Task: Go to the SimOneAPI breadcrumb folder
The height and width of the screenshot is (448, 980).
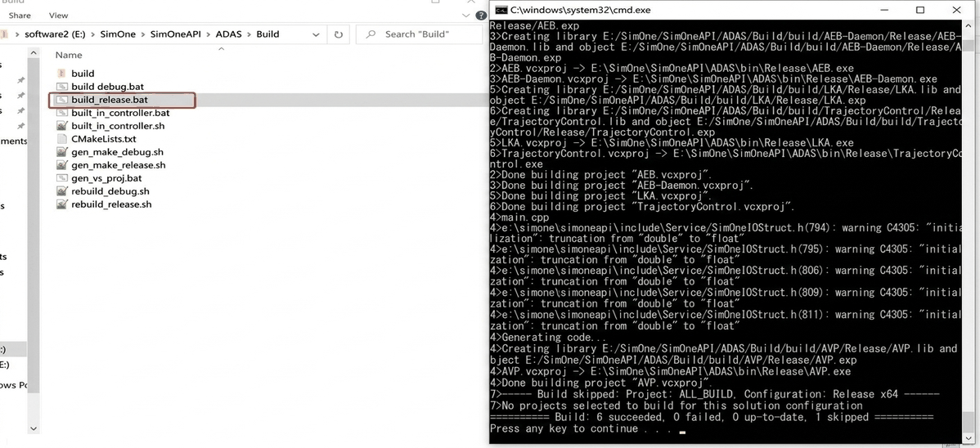Action: click(x=176, y=34)
